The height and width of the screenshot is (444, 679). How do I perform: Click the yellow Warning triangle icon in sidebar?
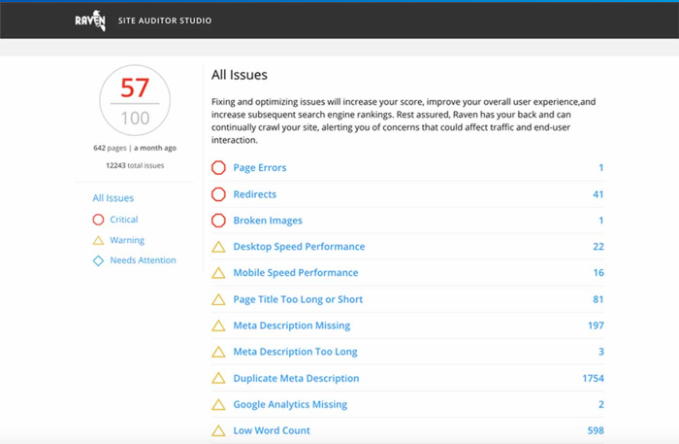coord(98,240)
